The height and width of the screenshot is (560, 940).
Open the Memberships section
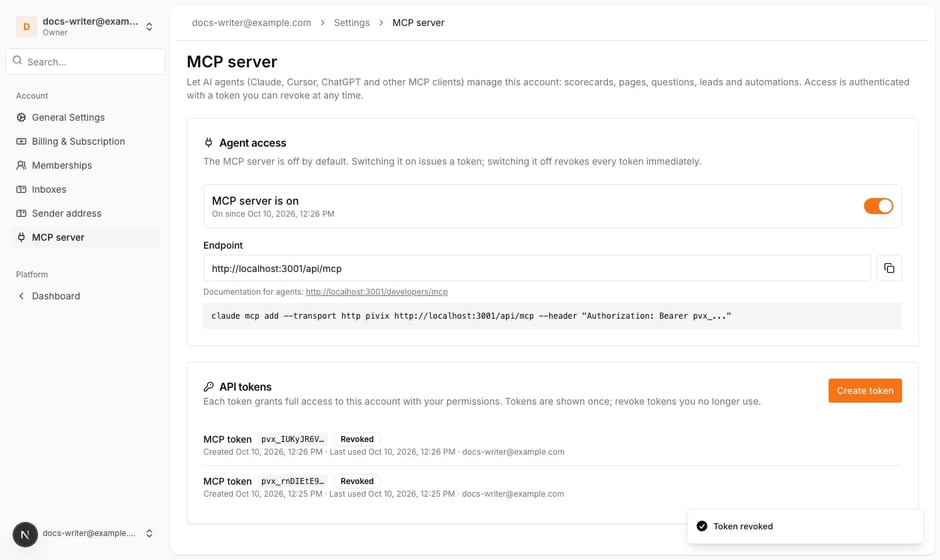coord(85,165)
